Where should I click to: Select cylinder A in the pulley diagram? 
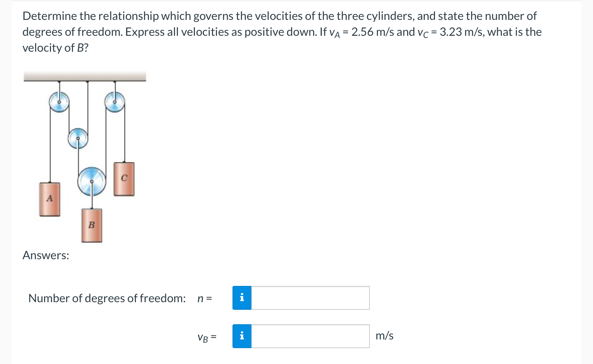point(50,199)
